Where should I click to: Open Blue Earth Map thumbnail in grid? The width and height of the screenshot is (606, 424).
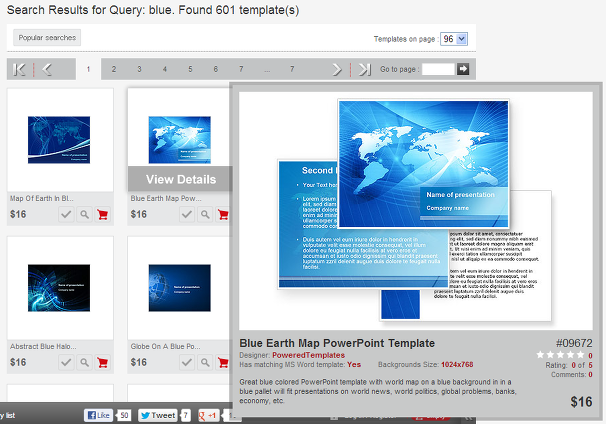[180, 140]
